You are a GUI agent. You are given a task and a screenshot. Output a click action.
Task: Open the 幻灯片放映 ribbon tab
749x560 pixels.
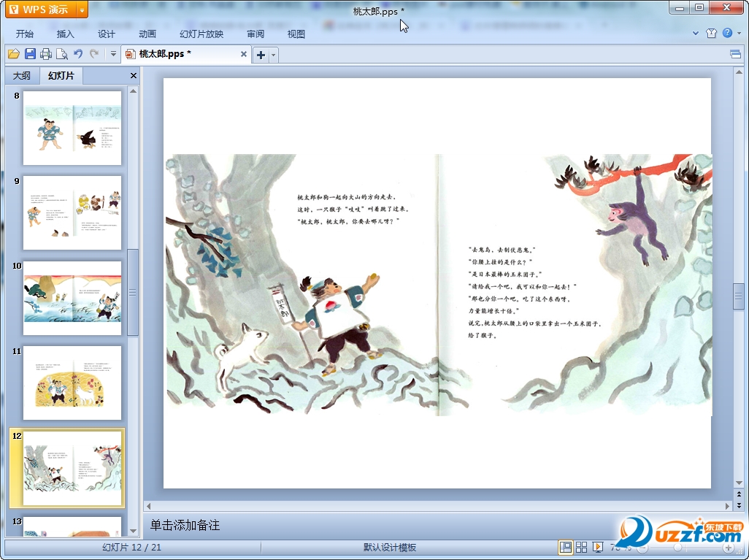201,34
